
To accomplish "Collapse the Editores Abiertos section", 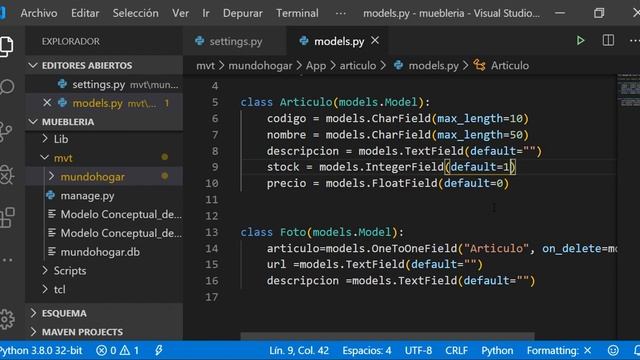I will tap(33, 65).
